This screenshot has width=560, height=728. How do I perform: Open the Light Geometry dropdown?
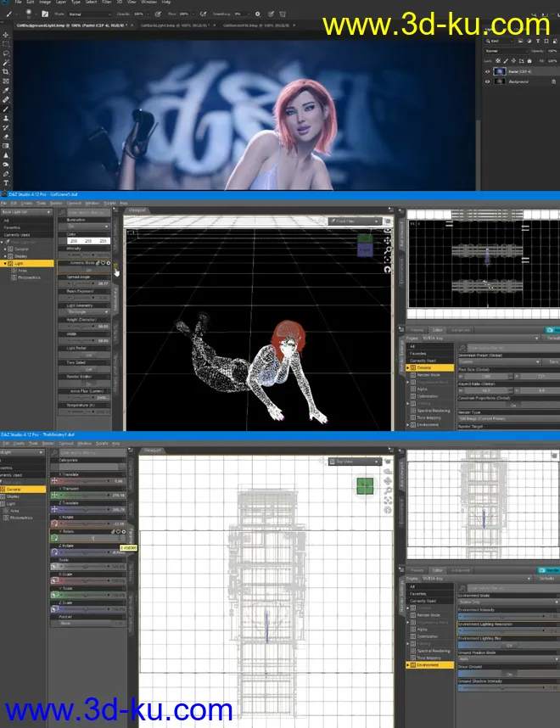tap(90, 312)
